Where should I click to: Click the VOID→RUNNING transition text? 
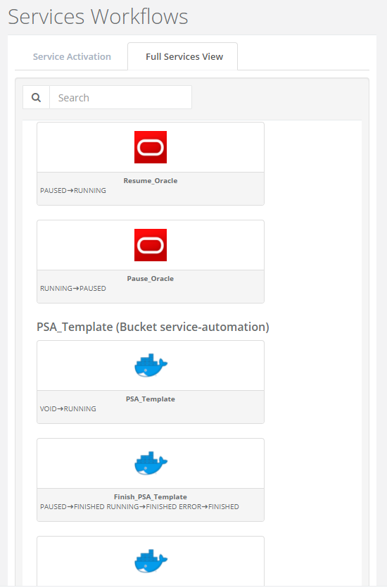tap(68, 408)
